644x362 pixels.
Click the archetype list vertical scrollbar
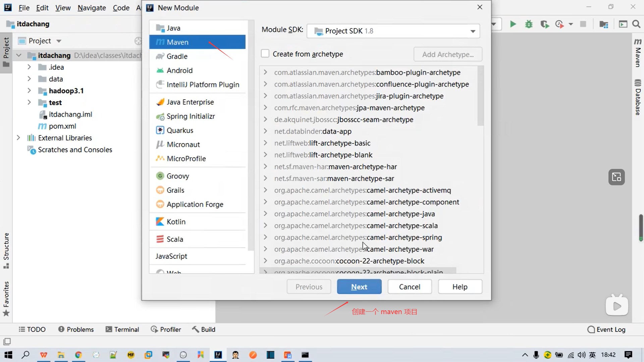tap(480, 96)
